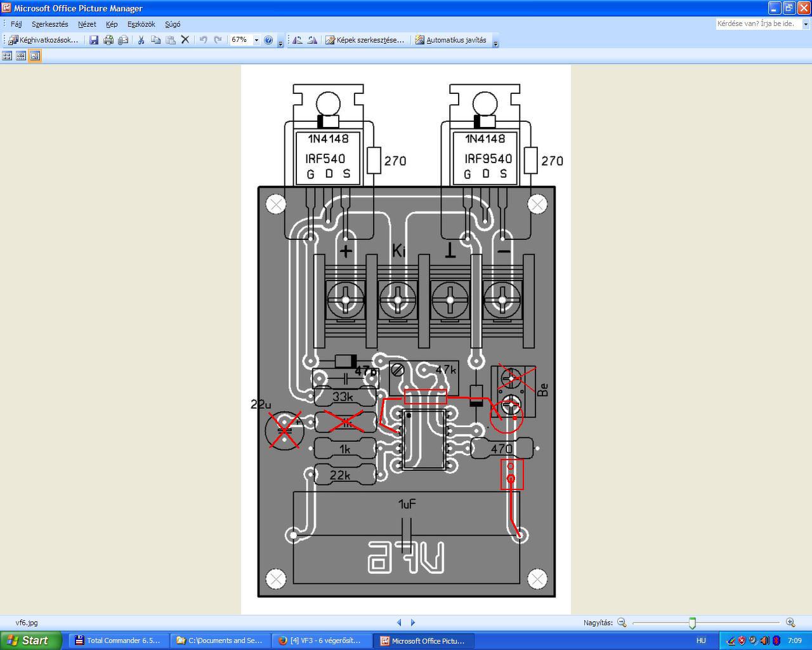Click the Save icon in toolbar
Viewport: 812px width, 650px height.
[x=94, y=40]
